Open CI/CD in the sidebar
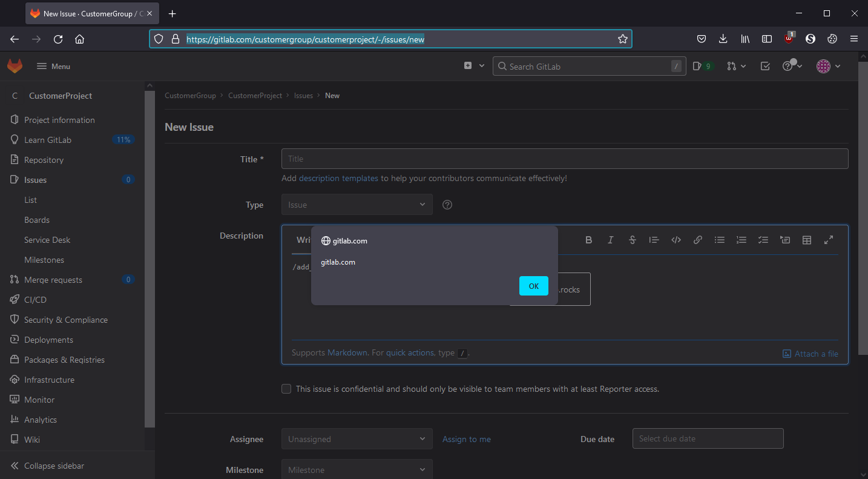The image size is (868, 479). pos(35,300)
